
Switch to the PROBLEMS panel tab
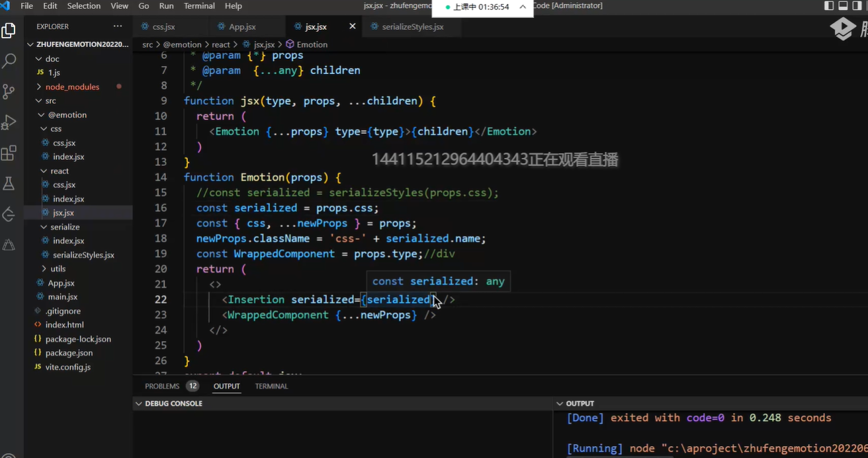[162, 386]
